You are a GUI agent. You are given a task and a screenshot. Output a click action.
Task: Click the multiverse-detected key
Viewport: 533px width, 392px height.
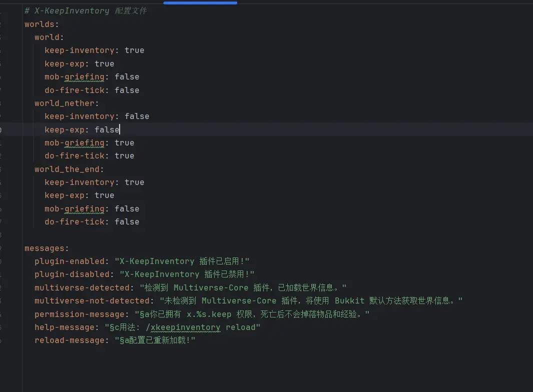pyautogui.click(x=82, y=287)
